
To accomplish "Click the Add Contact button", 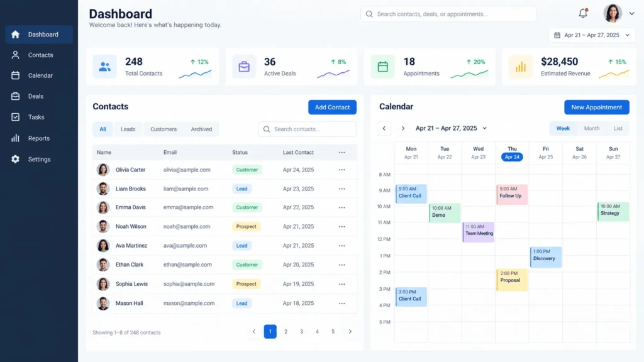I will (x=332, y=107).
